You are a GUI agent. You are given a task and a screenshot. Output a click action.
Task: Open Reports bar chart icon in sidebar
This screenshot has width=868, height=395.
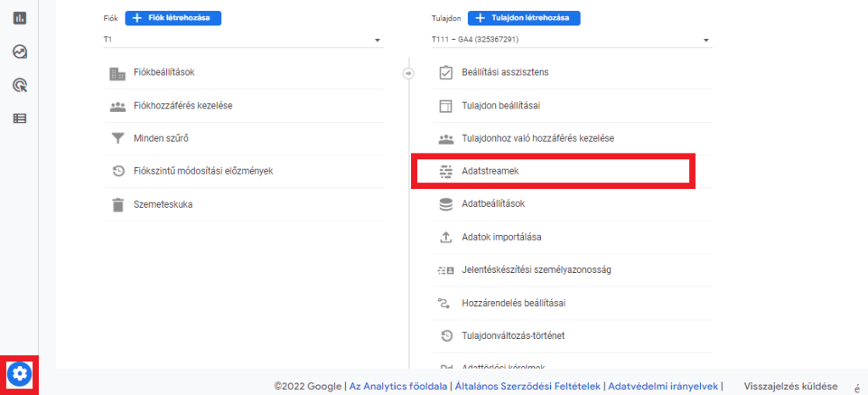coord(19,18)
